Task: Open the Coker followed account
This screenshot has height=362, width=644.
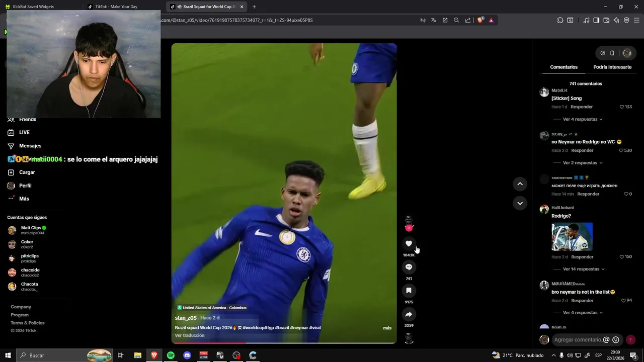Action: tap(27, 244)
